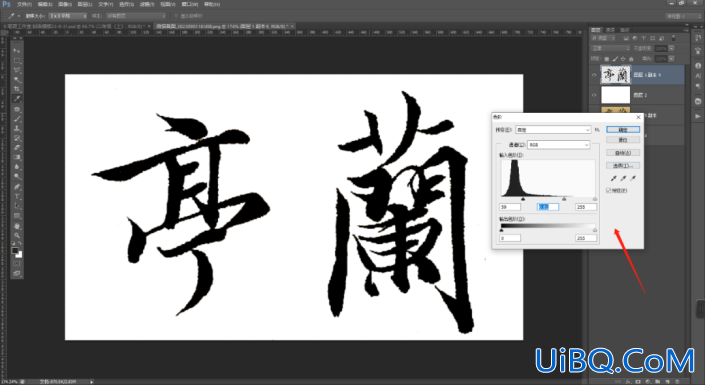
Task: Open the layer filter kind dropdown
Action: pos(603,38)
